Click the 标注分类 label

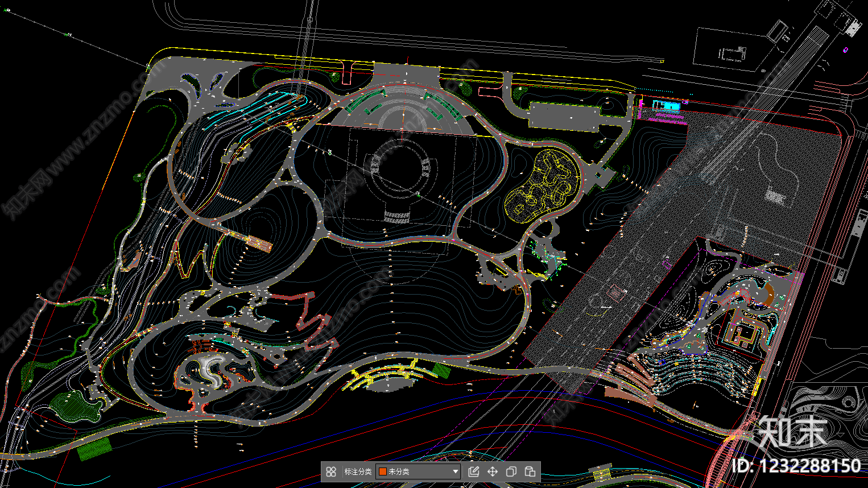358,472
